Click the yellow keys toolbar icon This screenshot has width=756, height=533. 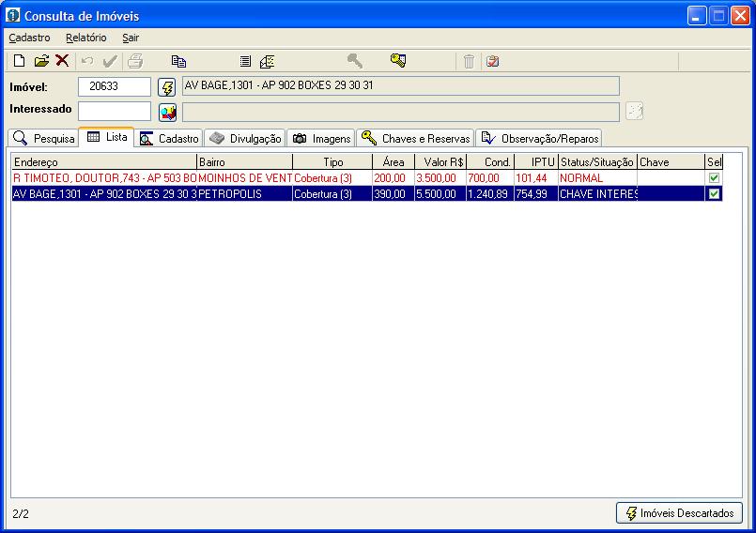398,61
